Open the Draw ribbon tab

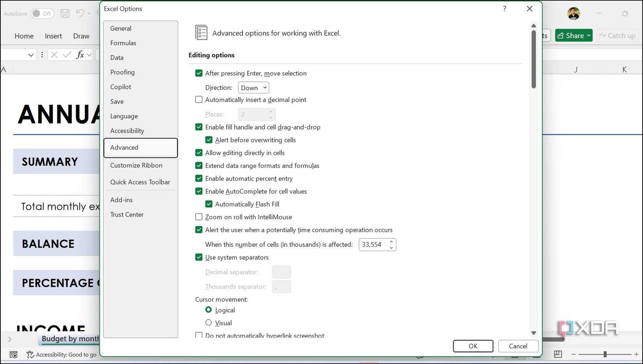coord(81,36)
